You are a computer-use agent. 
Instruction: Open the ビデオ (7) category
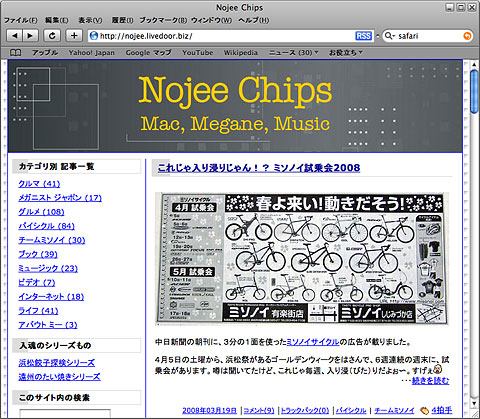37,282
